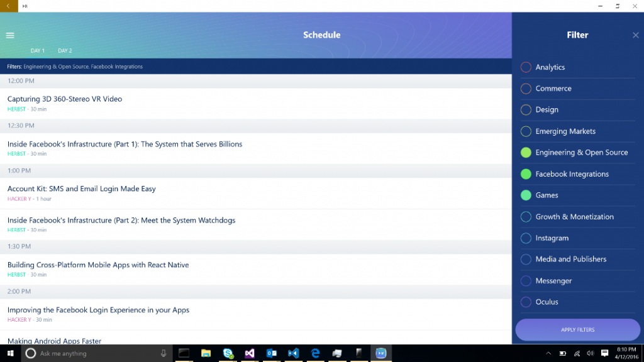Click the volume icon in the system tray
The width and height of the screenshot is (644, 362).
591,353
